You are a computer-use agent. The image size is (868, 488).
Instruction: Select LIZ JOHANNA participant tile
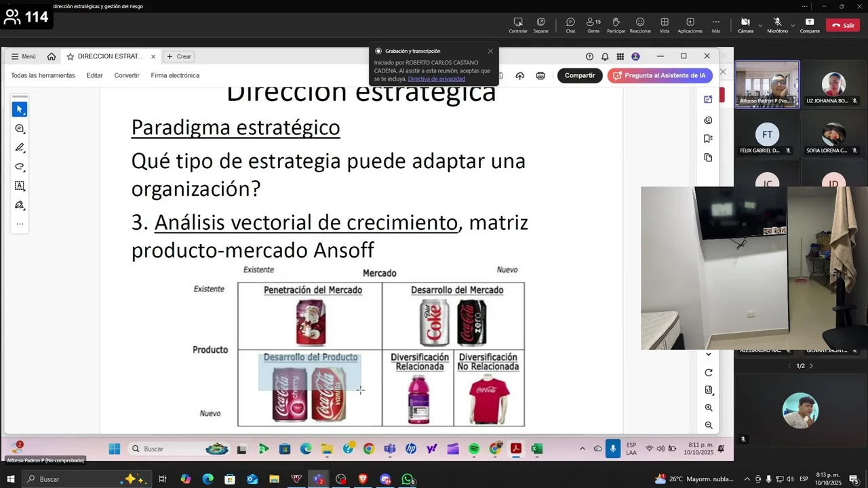[x=833, y=84]
